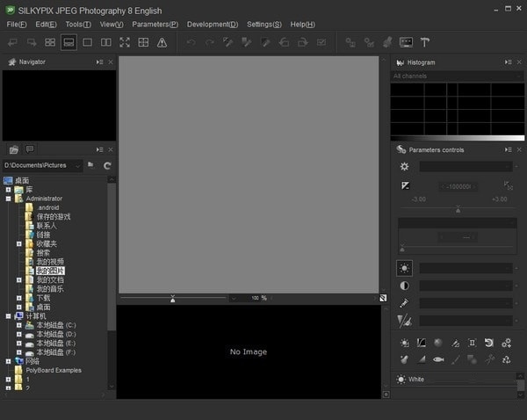Expand the 计算机 tree node
The height and width of the screenshot is (420, 527).
point(8,316)
